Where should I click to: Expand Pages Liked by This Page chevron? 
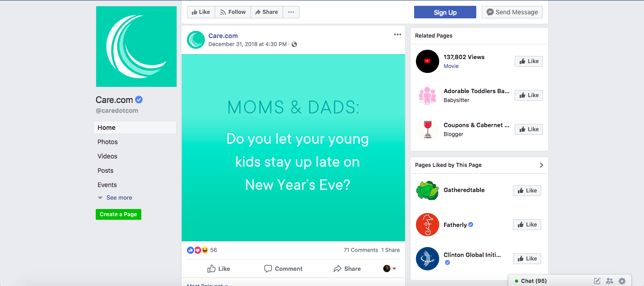[x=541, y=165]
